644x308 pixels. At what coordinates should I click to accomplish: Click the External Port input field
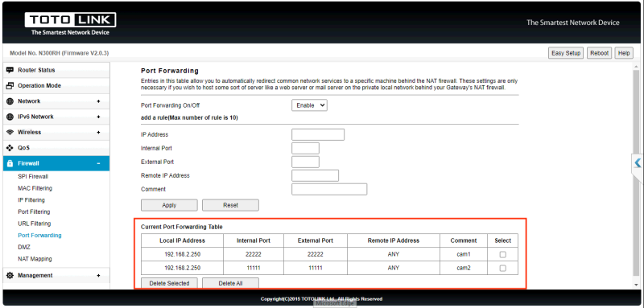[305, 162]
